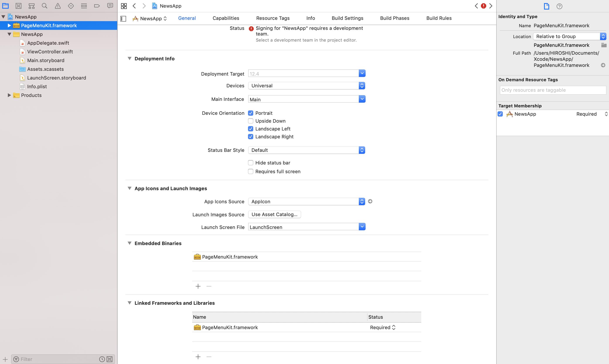Toggle Landscape Right orientation
Image resolution: width=609 pixels, height=364 pixels.
point(250,137)
